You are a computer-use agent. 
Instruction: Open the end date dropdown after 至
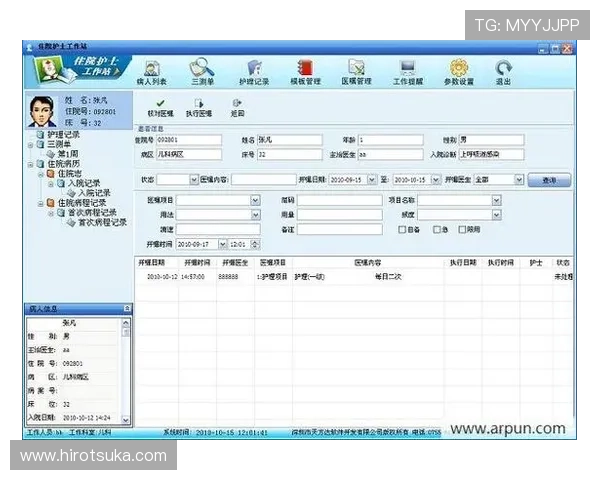435,180
